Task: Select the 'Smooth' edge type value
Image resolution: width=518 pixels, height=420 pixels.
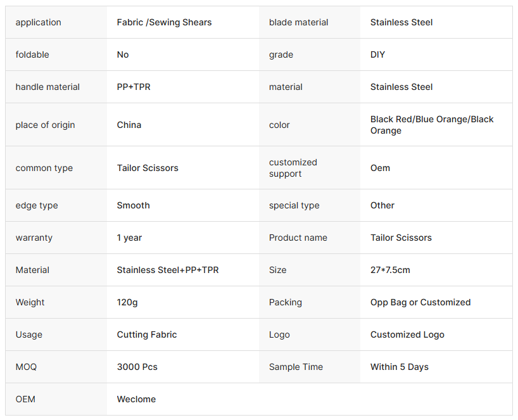Action: pyautogui.click(x=134, y=205)
